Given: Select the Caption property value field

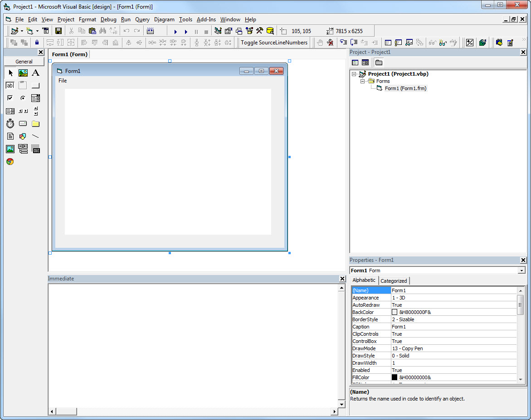Looking at the screenshot, I should (x=454, y=327).
